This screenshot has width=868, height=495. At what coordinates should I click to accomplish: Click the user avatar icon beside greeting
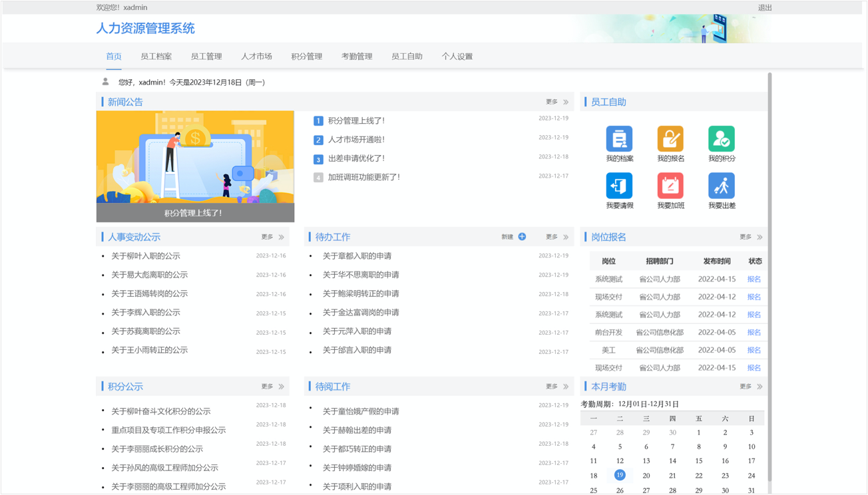click(x=105, y=82)
